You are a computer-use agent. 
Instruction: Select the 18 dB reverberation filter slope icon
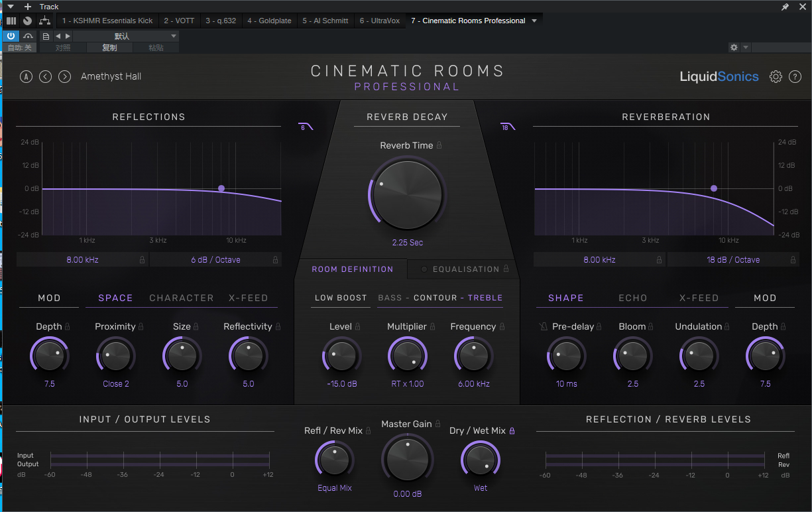click(x=508, y=127)
